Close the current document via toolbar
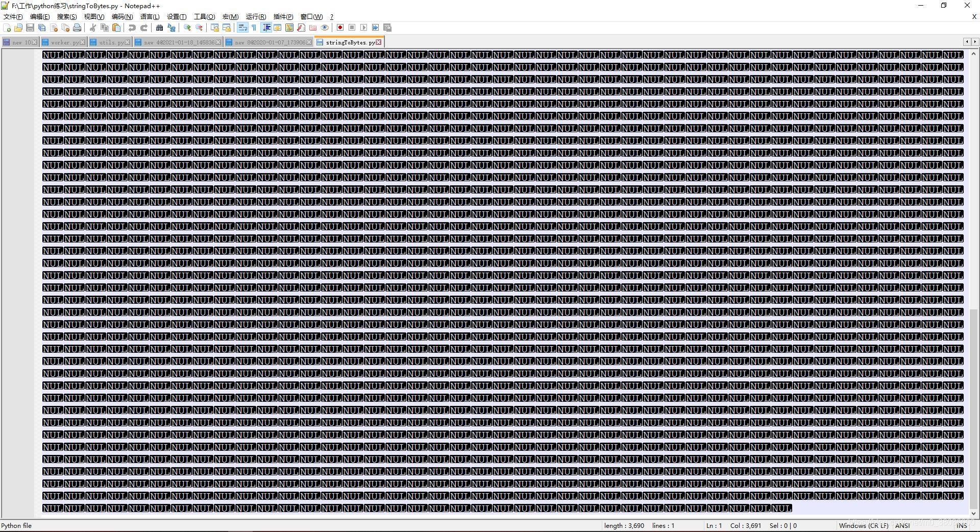Screen dimensions: 980x532 (54, 28)
